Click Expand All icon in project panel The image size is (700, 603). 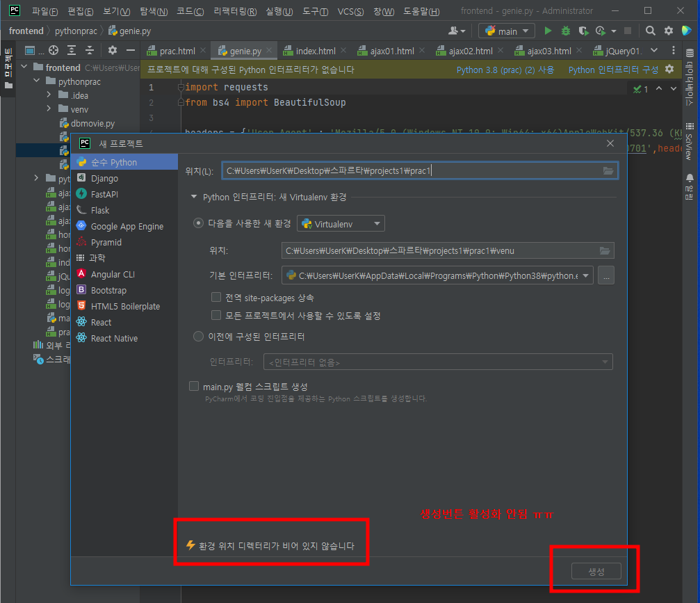pyautogui.click(x=72, y=51)
